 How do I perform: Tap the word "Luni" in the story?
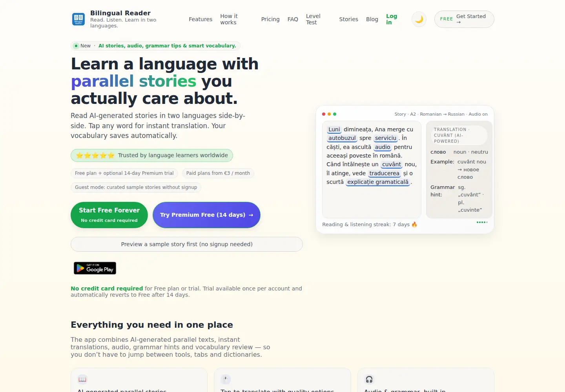pos(334,129)
